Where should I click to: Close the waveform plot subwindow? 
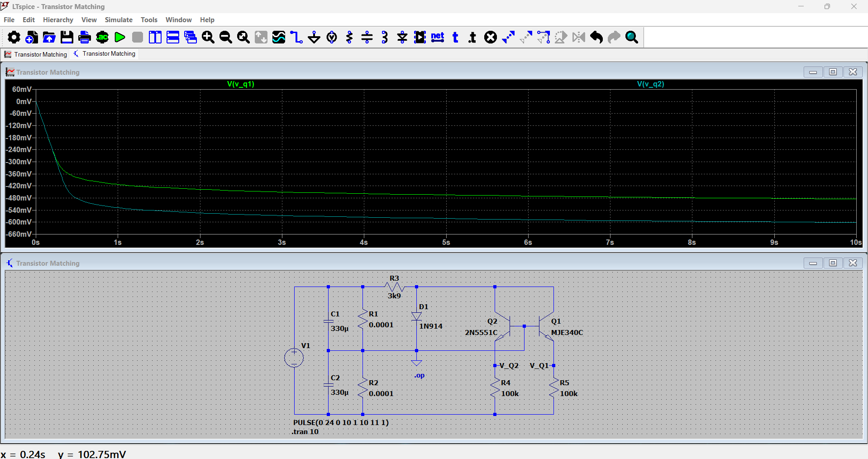pos(853,72)
